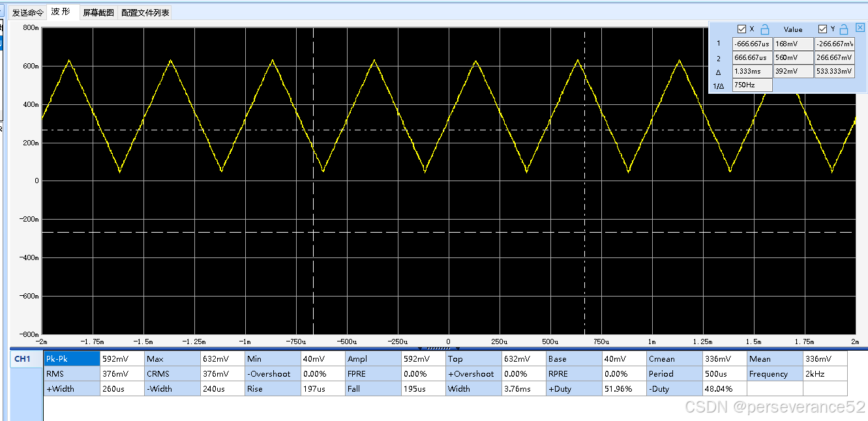The width and height of the screenshot is (868, 421).
Task: Click the cursor 2 X field 666.667us
Action: pyautogui.click(x=753, y=57)
